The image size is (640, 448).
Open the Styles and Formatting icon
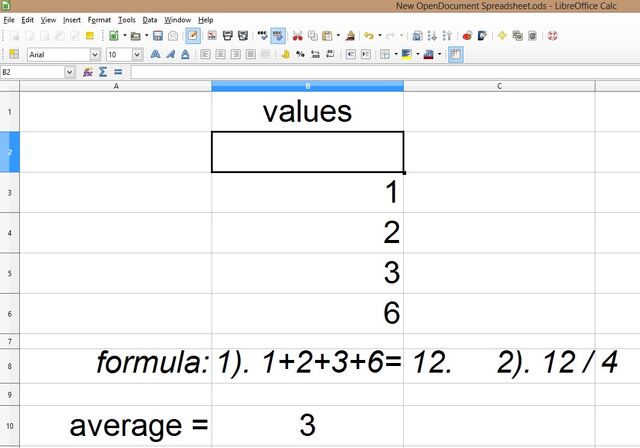click(14, 54)
